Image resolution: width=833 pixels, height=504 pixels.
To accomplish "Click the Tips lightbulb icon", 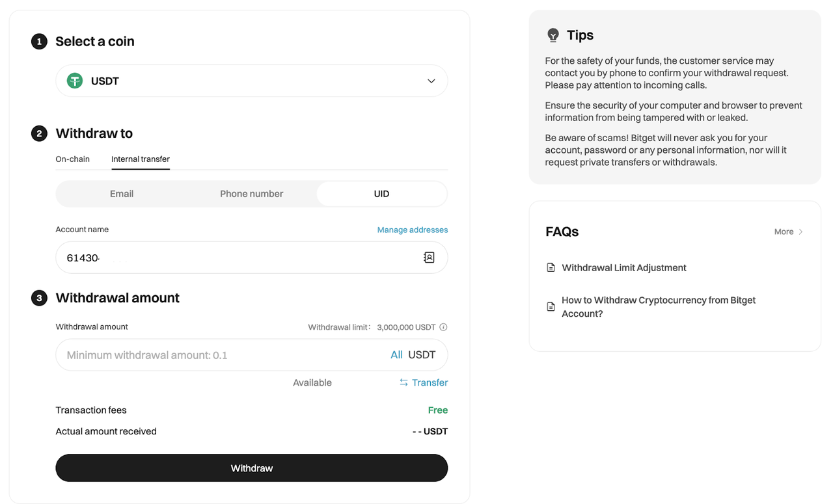I will (553, 35).
